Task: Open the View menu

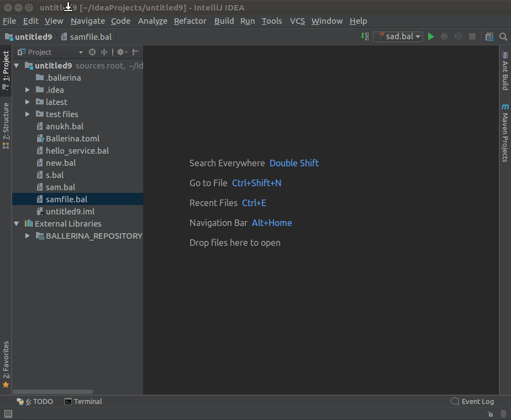Action: click(54, 21)
